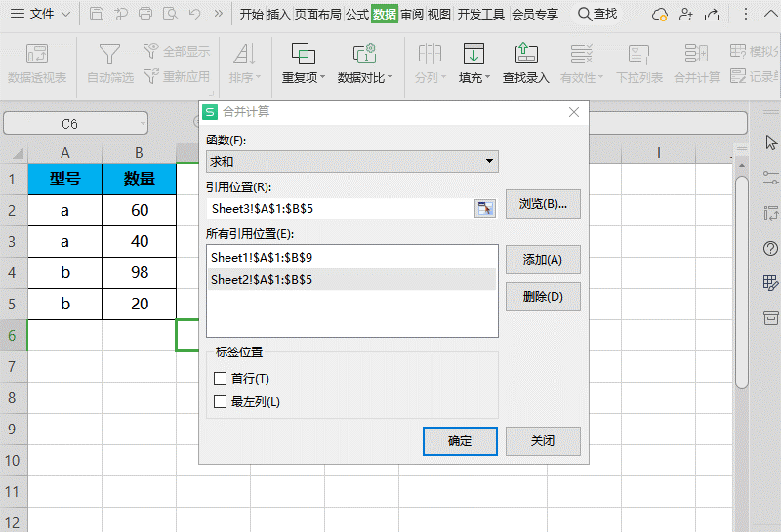
Task: Switch to the 视图 tab
Action: click(438, 14)
